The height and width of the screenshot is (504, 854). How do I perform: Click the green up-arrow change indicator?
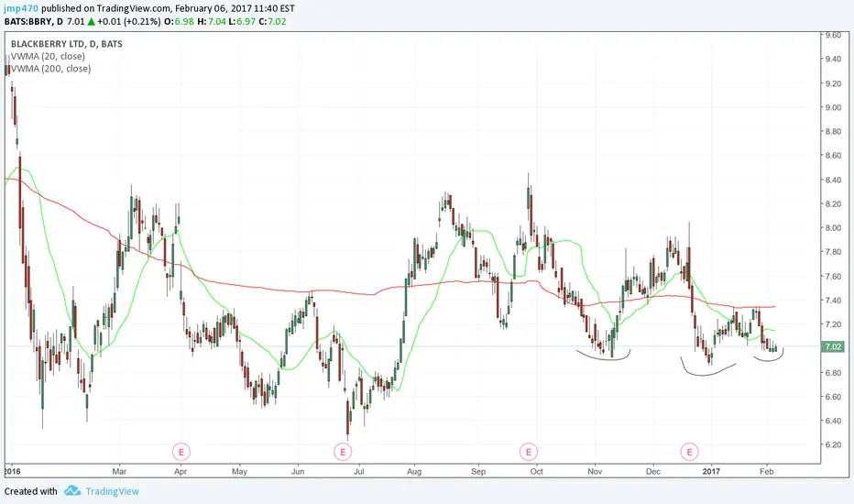pyautogui.click(x=91, y=21)
